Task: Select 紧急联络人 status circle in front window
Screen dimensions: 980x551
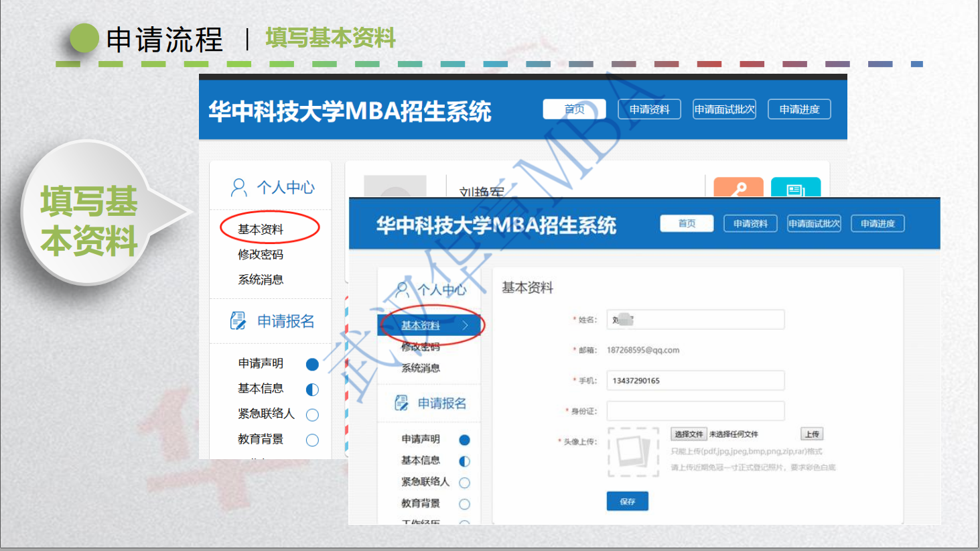Action: 464,483
